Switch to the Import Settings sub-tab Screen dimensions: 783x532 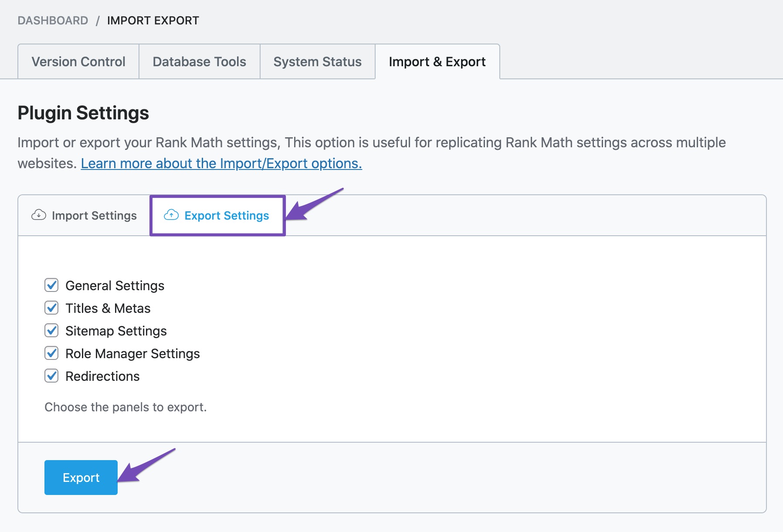(x=84, y=215)
